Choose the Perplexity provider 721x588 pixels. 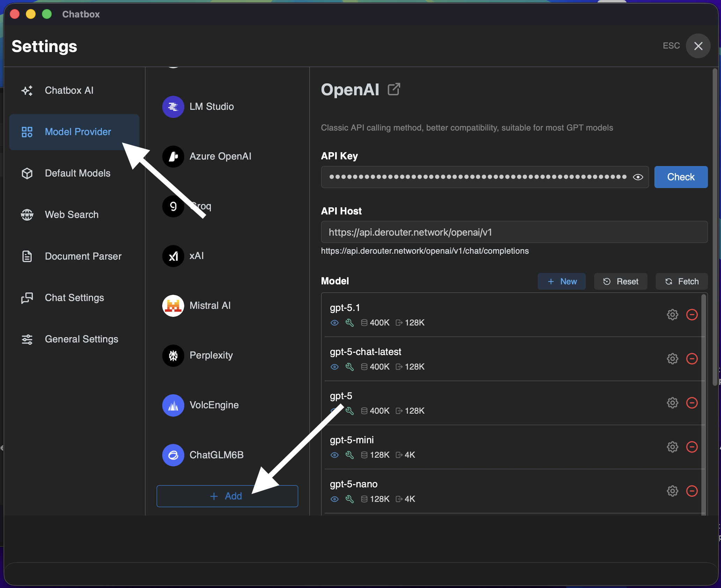[211, 355]
